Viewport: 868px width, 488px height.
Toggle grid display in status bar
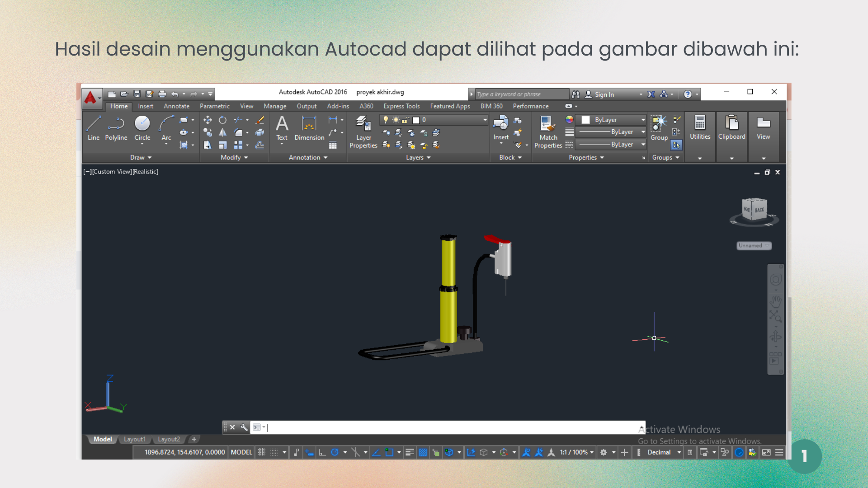pos(261,452)
